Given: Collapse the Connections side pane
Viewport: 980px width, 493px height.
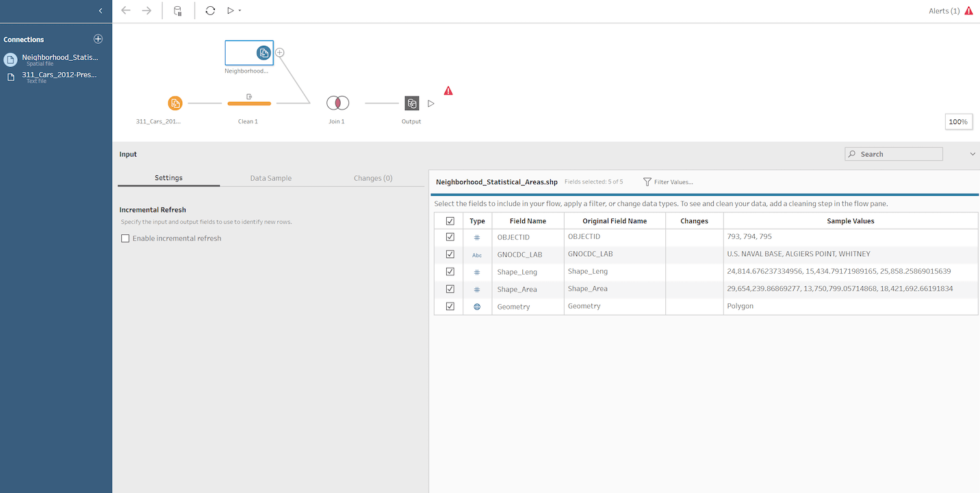Looking at the screenshot, I should (x=101, y=11).
